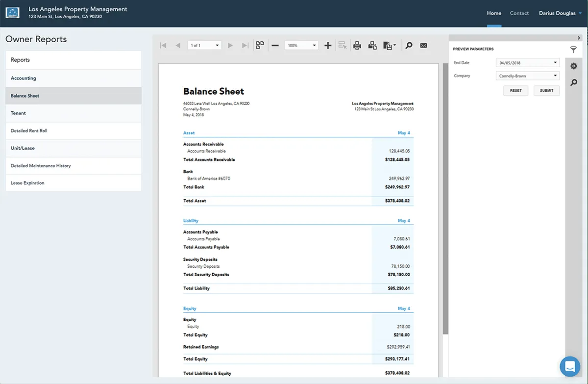Open the Darius Douglas user menu
This screenshot has width=588, height=384.
pyautogui.click(x=560, y=13)
